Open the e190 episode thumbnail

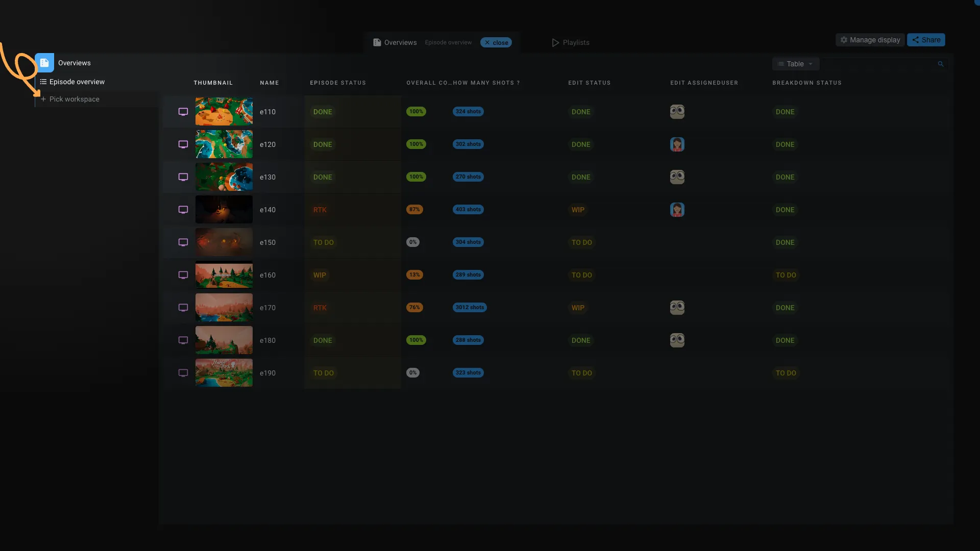224,373
